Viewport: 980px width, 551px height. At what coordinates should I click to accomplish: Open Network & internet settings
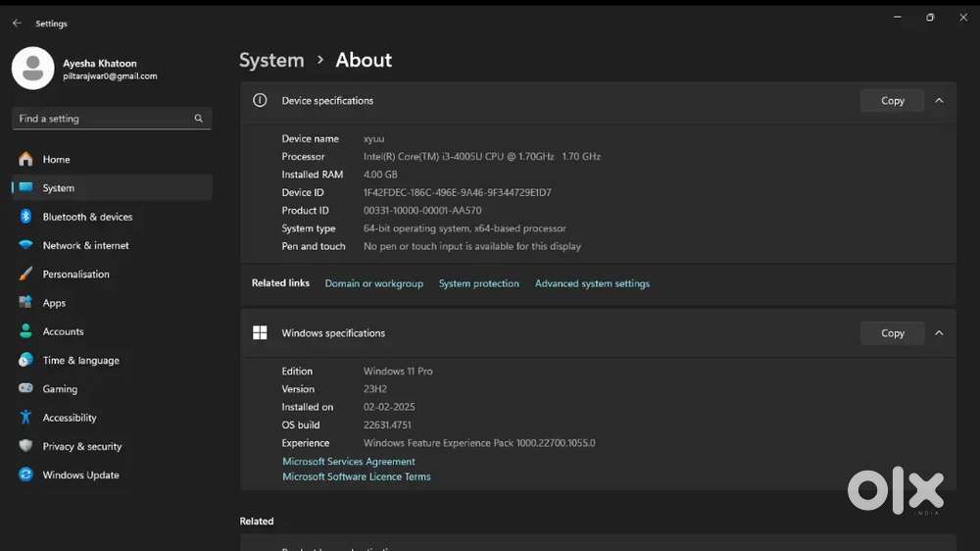tap(85, 245)
